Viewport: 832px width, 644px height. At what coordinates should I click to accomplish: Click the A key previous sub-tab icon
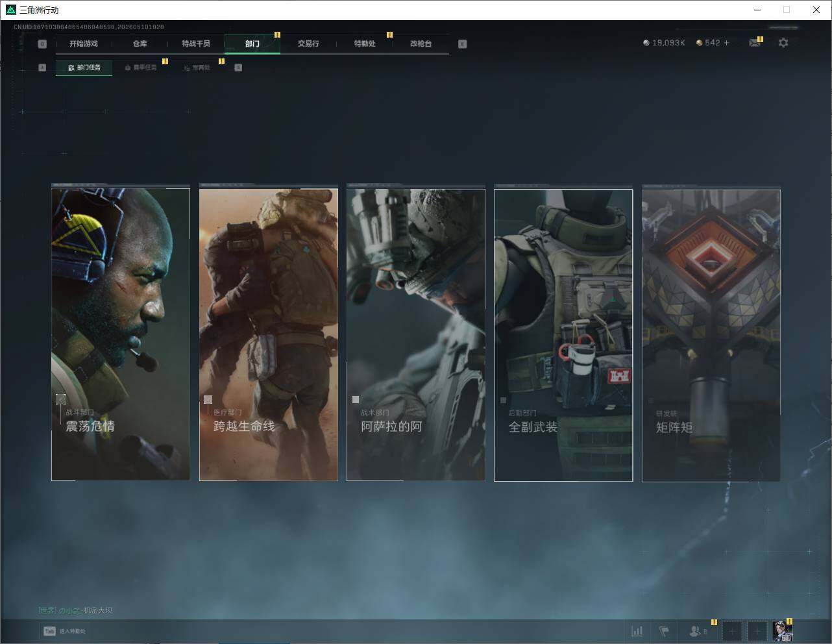(42, 68)
